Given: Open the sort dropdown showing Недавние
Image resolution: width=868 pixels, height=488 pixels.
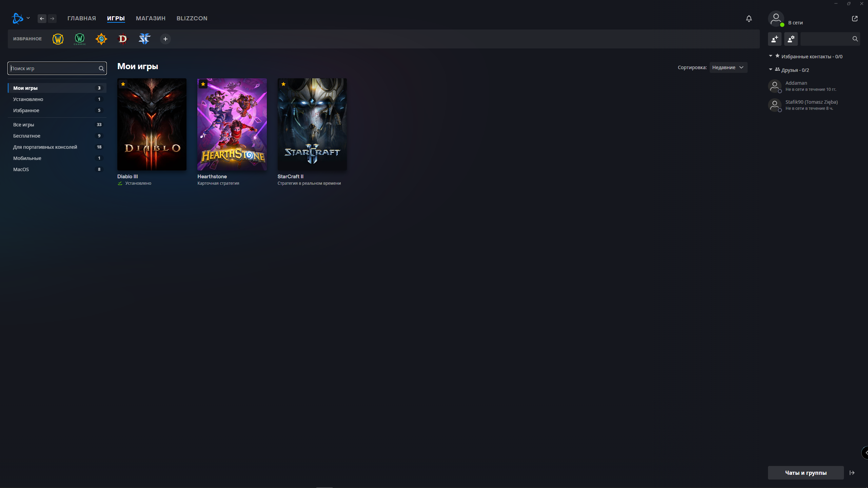Looking at the screenshot, I should [728, 67].
